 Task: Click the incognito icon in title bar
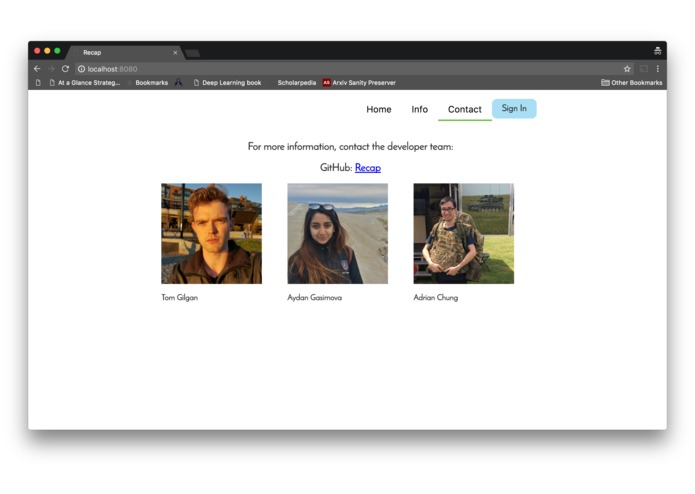[658, 51]
